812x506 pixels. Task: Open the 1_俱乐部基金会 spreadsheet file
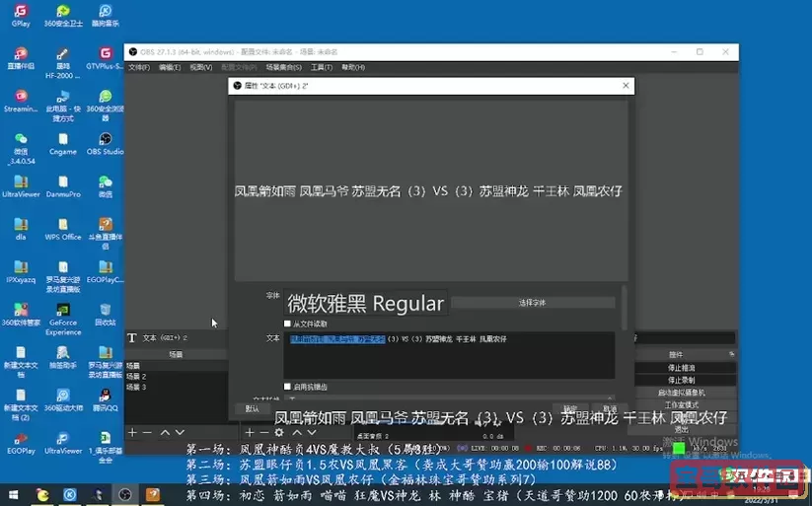106,447
